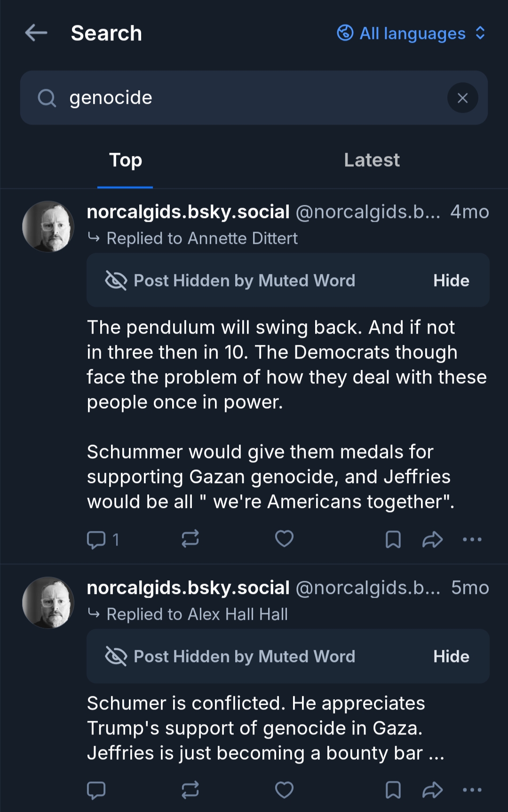Switch to the Latest tab
508x812 pixels.
372,160
